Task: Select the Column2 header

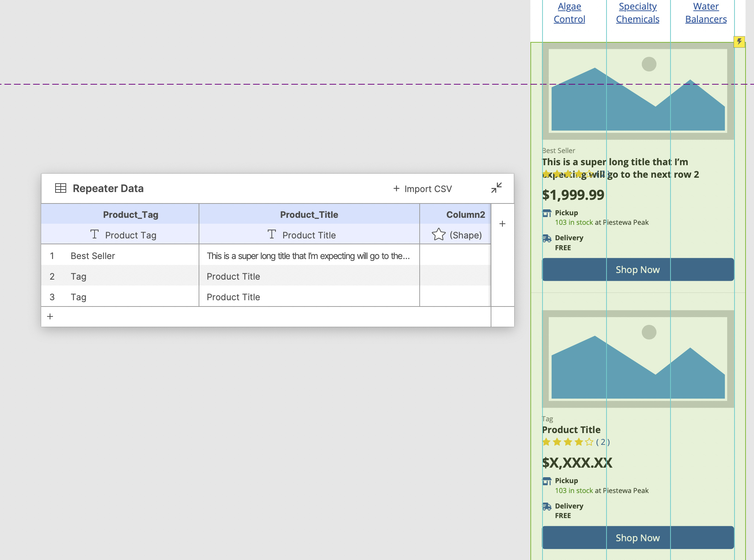Action: click(x=465, y=215)
